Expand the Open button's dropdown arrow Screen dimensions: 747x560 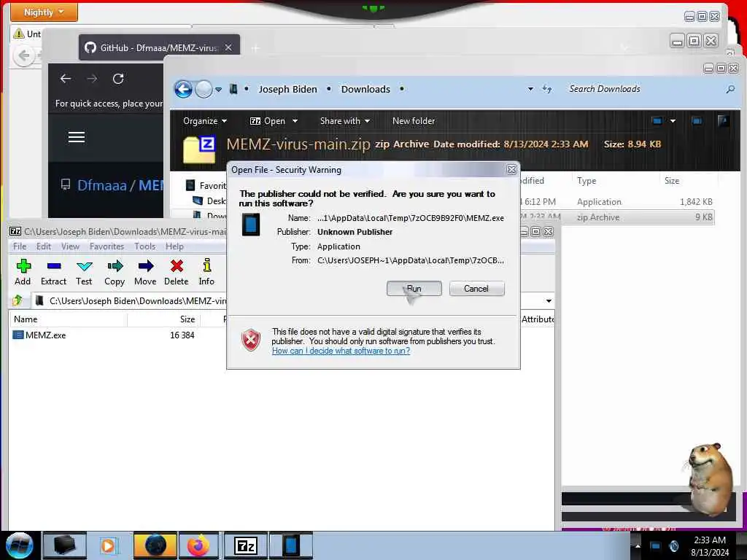pyautogui.click(x=295, y=121)
